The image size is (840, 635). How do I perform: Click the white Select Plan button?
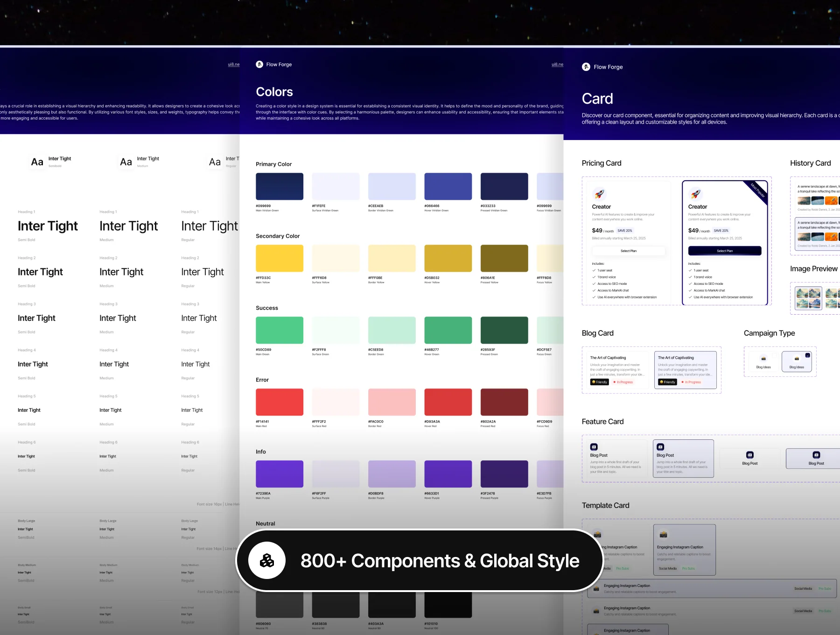tap(629, 251)
